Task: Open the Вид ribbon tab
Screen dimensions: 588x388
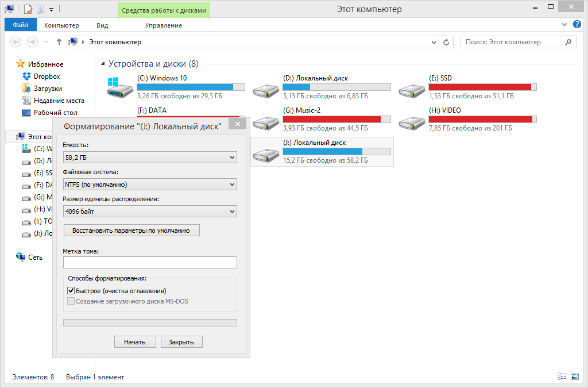Action: click(102, 25)
